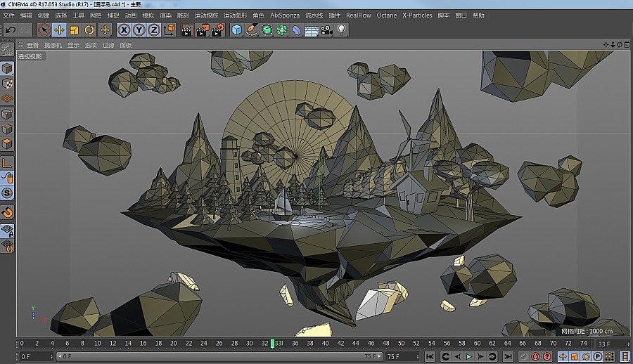This screenshot has height=364, width=633.
Task: Click Render View clapperboard icon
Action: click(187, 30)
